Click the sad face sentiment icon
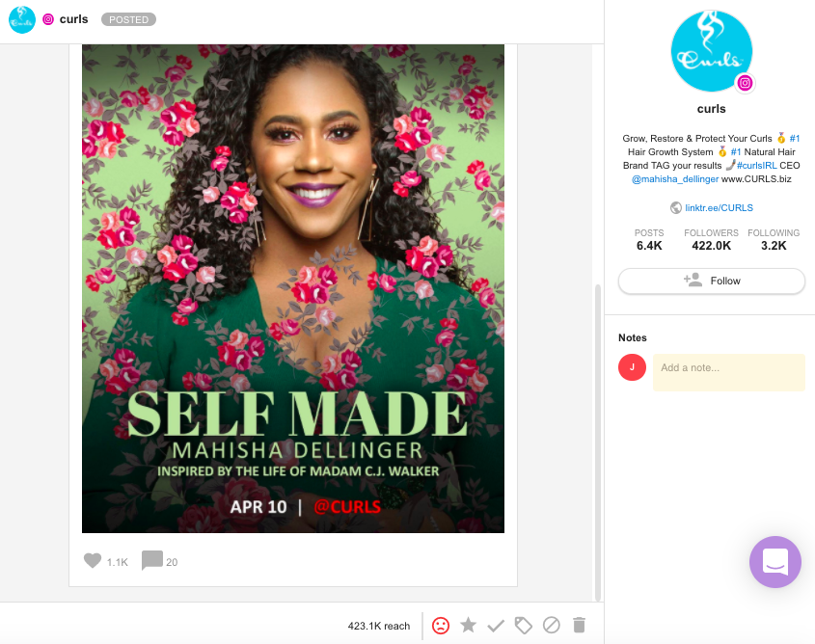Image resolution: width=815 pixels, height=644 pixels. pyautogui.click(x=441, y=626)
